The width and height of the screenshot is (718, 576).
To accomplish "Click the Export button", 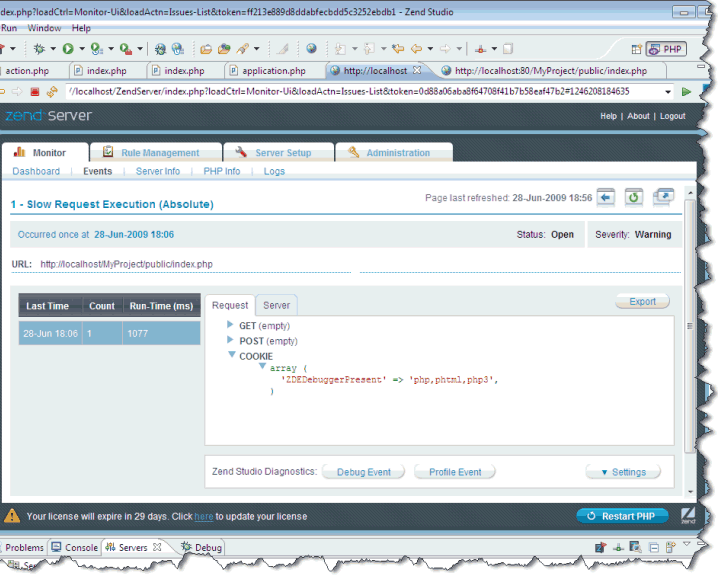I will [x=642, y=301].
